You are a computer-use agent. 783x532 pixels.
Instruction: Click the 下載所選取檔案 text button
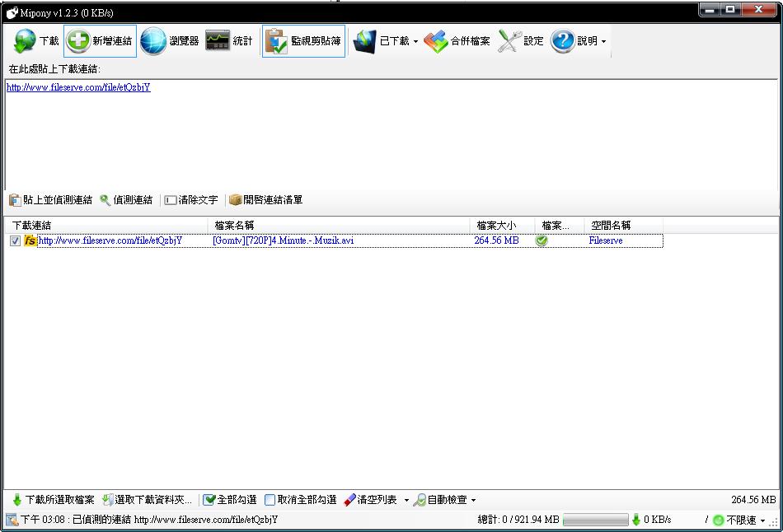point(60,500)
